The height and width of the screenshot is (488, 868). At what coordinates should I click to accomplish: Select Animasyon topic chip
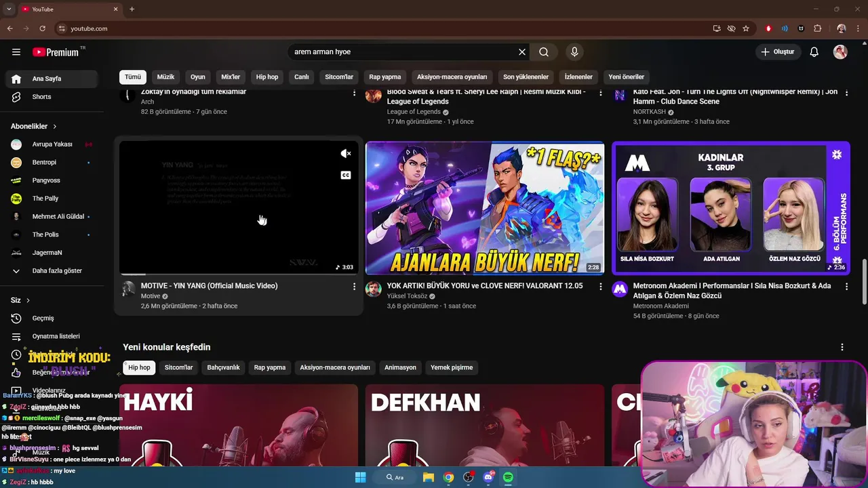pos(400,367)
